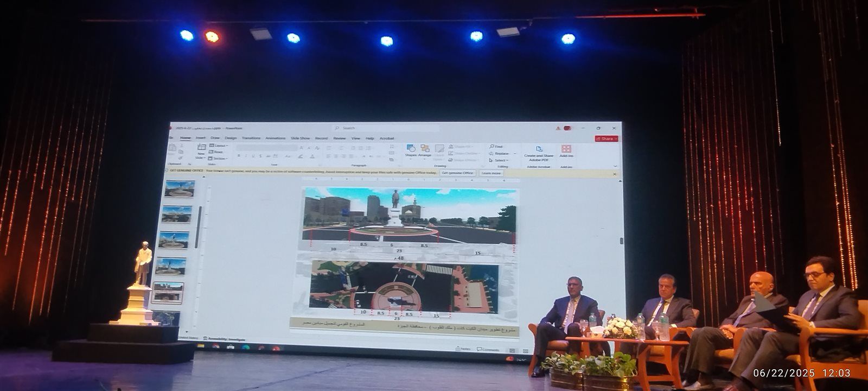Open the Animations ribbon tab
The height and width of the screenshot is (391, 868).
275,138
